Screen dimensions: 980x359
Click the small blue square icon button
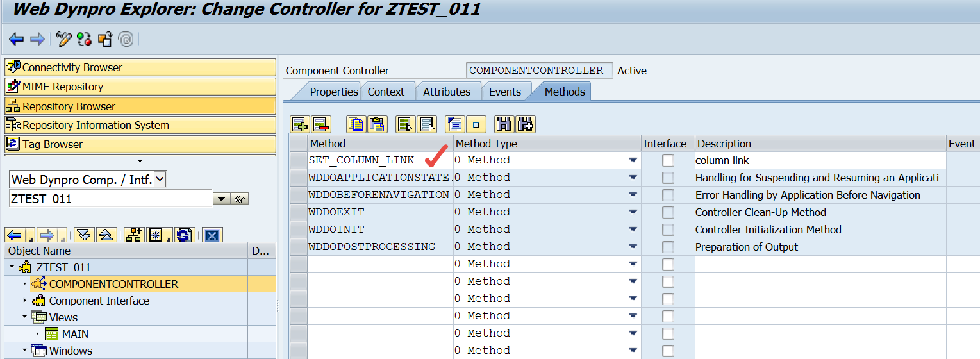pyautogui.click(x=476, y=124)
